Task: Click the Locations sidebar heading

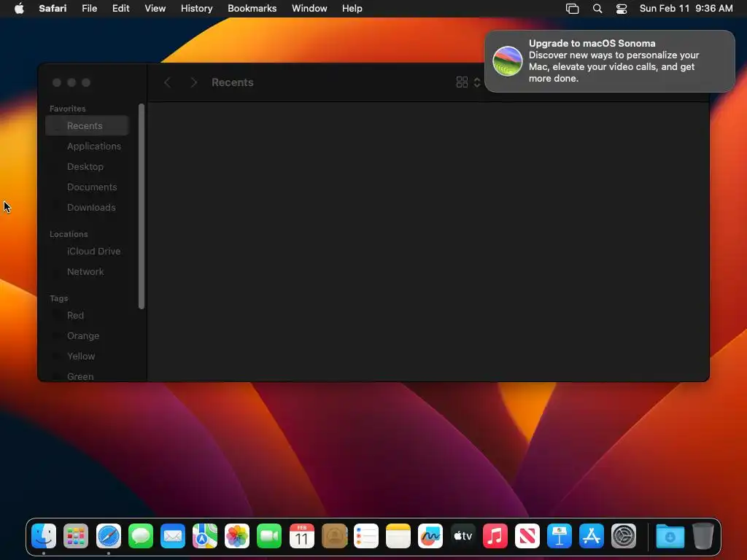Action: click(69, 234)
